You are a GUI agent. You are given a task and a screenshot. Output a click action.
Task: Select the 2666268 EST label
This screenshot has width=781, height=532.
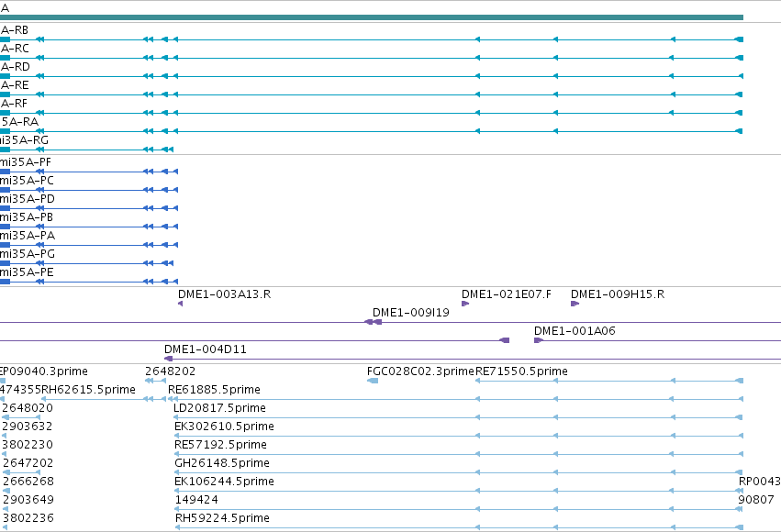pos(28,482)
